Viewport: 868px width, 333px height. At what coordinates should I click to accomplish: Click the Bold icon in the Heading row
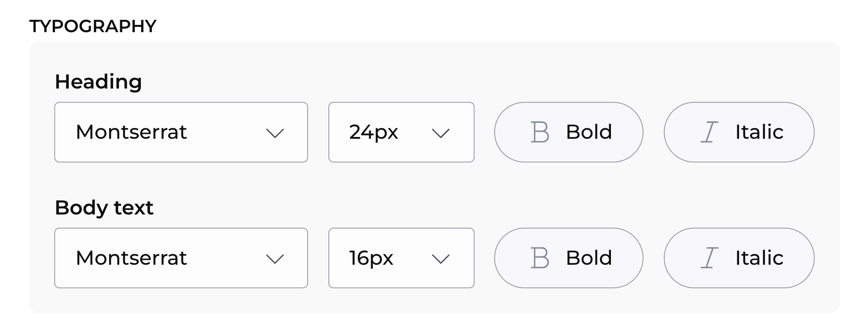click(541, 132)
